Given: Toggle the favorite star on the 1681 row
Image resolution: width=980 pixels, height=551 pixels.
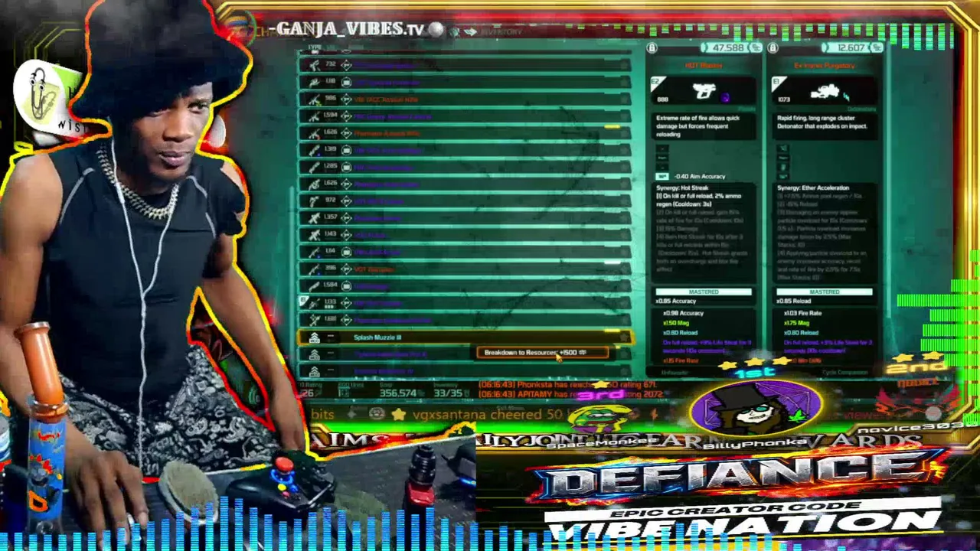Looking at the screenshot, I should click(x=625, y=320).
